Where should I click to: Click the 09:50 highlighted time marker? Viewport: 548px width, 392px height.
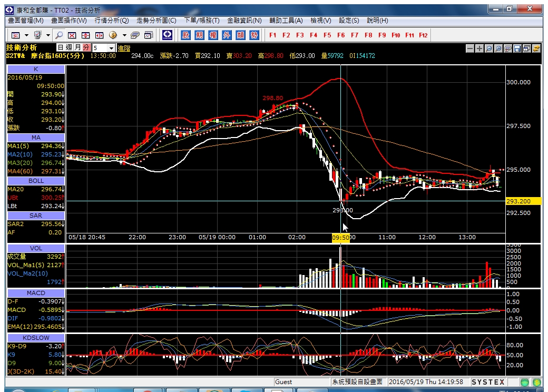pyautogui.click(x=341, y=238)
